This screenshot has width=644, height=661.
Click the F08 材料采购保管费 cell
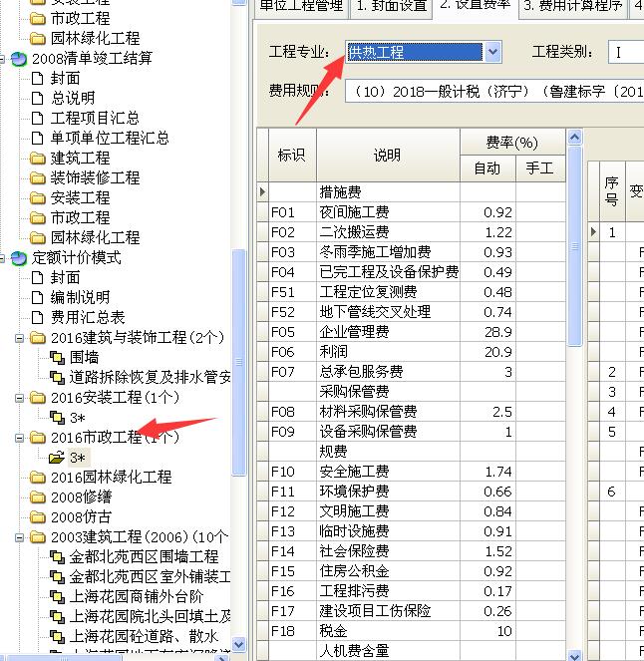pyautogui.click(x=388, y=412)
